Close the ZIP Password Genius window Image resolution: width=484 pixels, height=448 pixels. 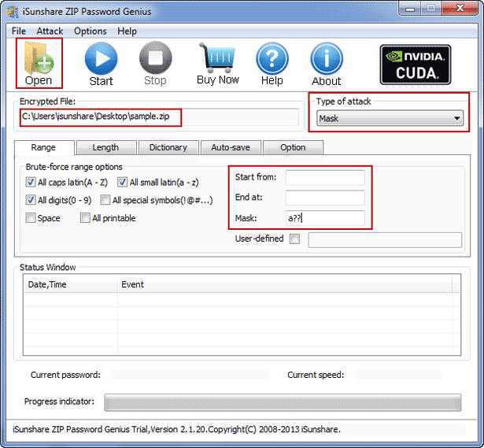click(460, 9)
